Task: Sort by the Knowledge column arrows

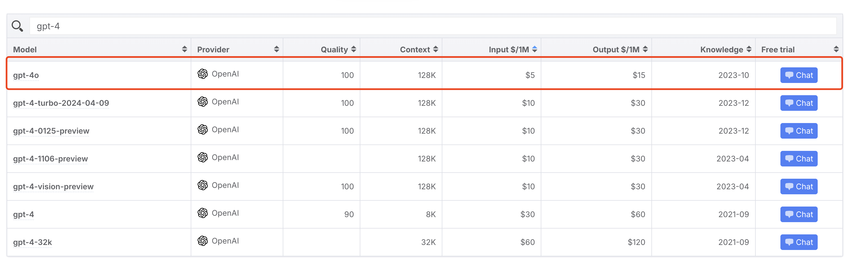Action: click(x=749, y=49)
